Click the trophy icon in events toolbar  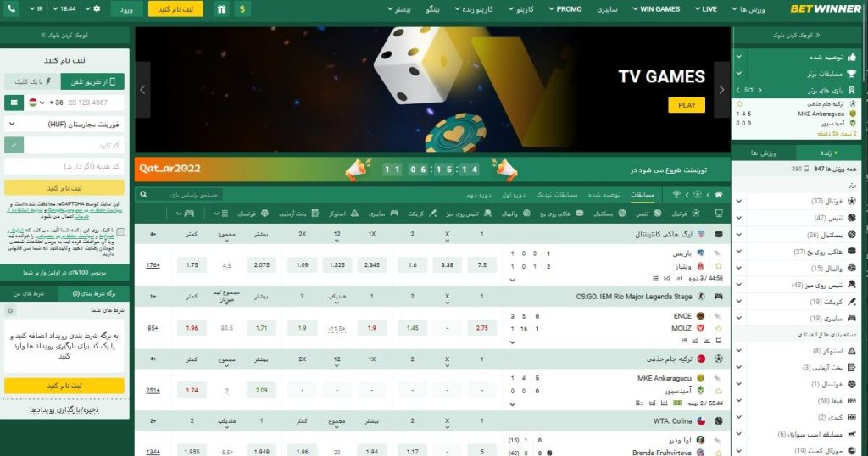(x=676, y=195)
